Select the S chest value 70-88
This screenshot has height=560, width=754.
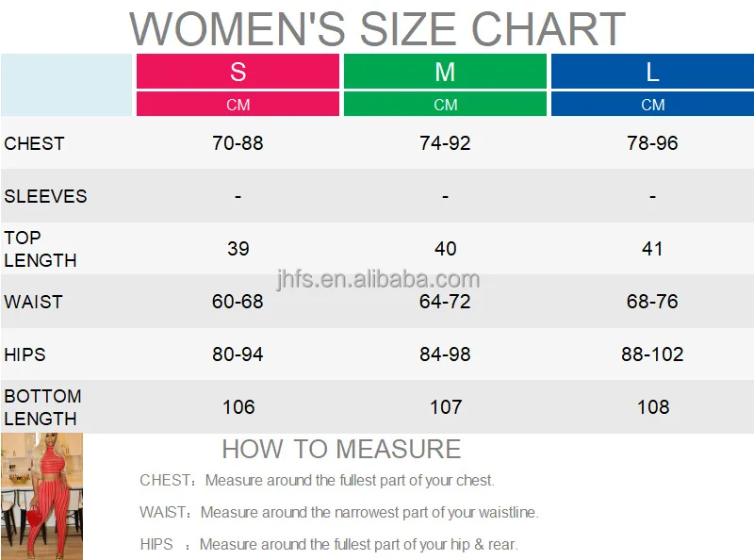tap(238, 143)
